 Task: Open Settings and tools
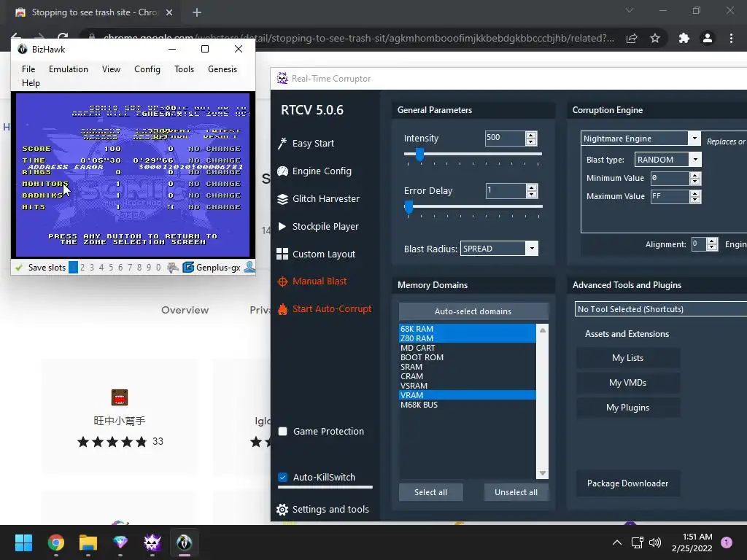coord(322,510)
